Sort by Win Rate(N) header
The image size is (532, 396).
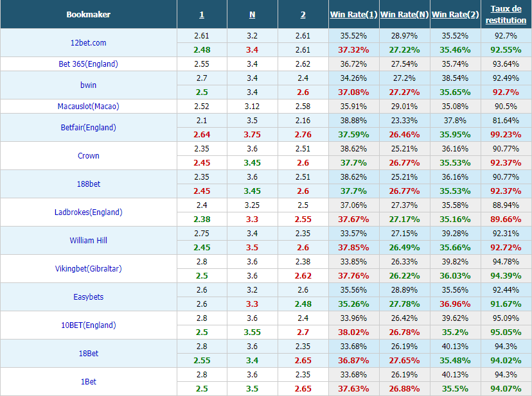tap(404, 15)
